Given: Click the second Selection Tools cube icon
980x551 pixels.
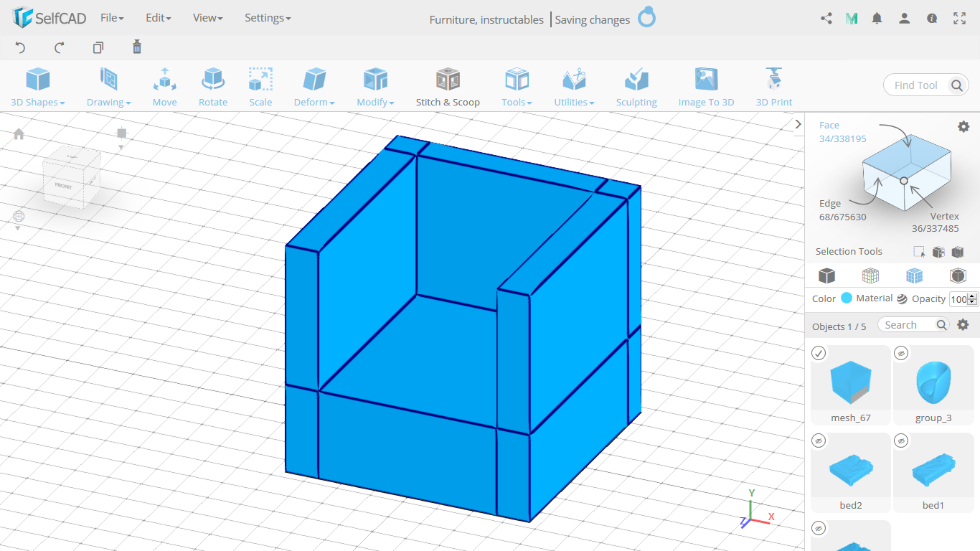Looking at the screenshot, I should pyautogui.click(x=938, y=252).
